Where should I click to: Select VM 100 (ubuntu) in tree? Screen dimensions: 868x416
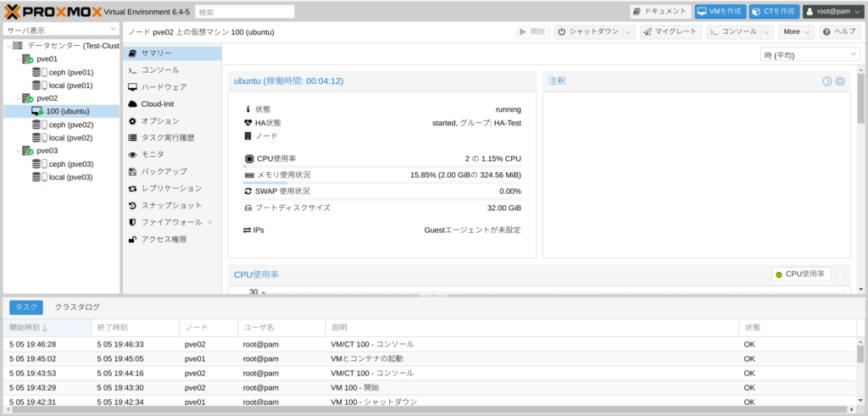coord(61,111)
